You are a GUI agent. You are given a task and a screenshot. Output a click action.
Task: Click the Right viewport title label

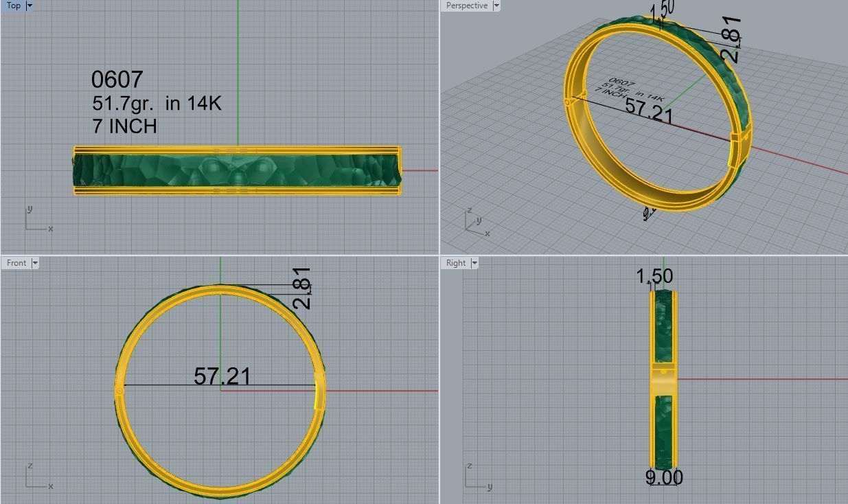[x=456, y=263]
